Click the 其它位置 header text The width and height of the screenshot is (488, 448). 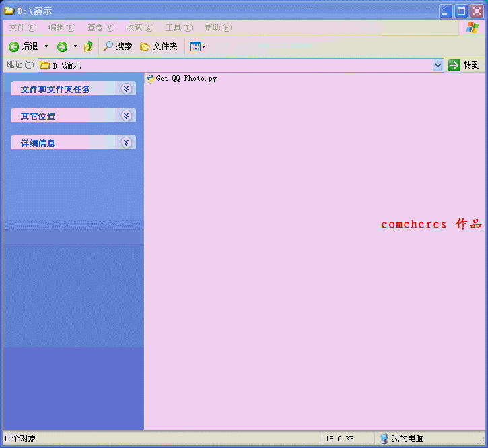[x=38, y=116]
